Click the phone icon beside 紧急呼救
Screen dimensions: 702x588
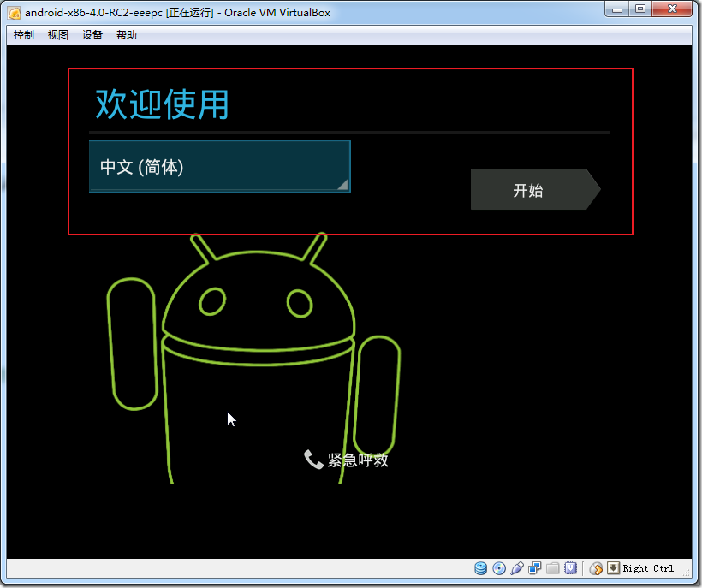click(x=313, y=460)
